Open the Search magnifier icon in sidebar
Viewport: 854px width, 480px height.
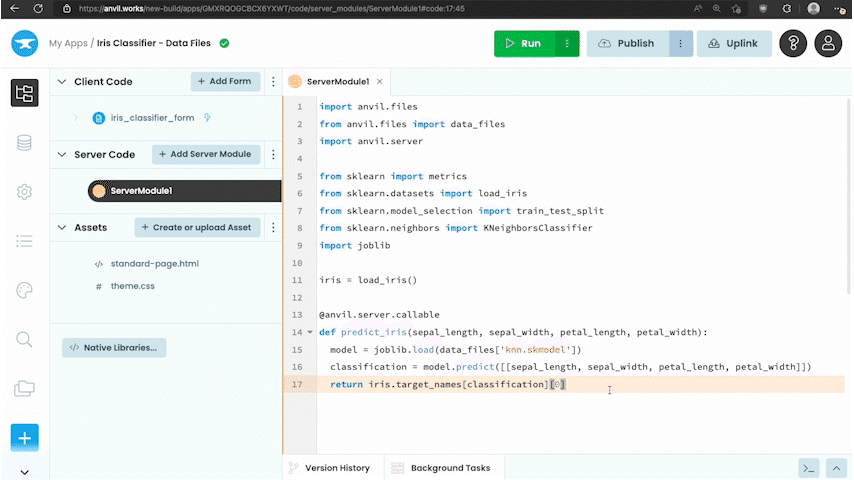[24, 339]
